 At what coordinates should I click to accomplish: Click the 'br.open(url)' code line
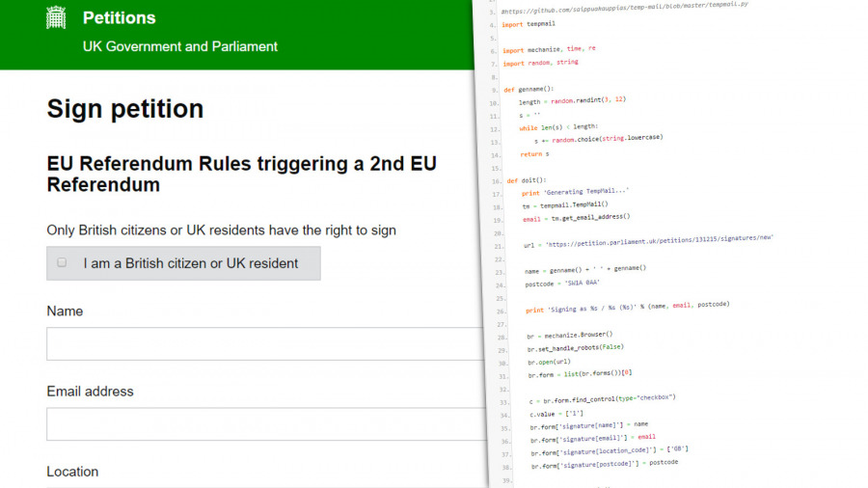549,362
